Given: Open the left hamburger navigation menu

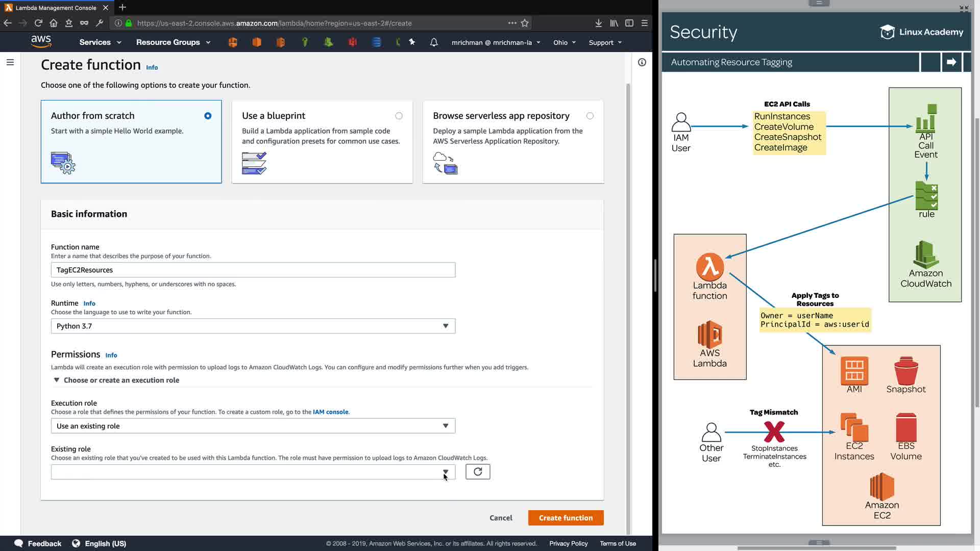Looking at the screenshot, I should [x=10, y=62].
